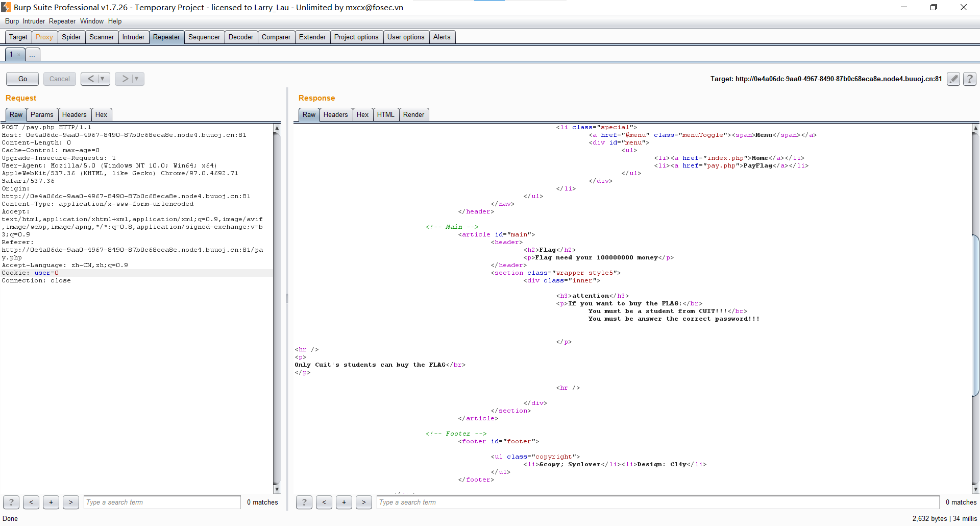980x526 pixels.
Task: Show request Headers view tab
Action: pos(74,114)
